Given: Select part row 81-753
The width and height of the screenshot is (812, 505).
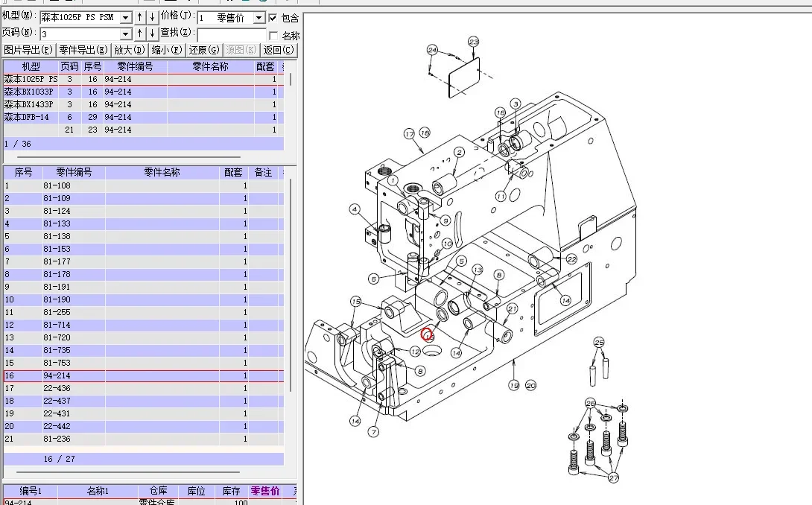Looking at the screenshot, I should [144, 363].
